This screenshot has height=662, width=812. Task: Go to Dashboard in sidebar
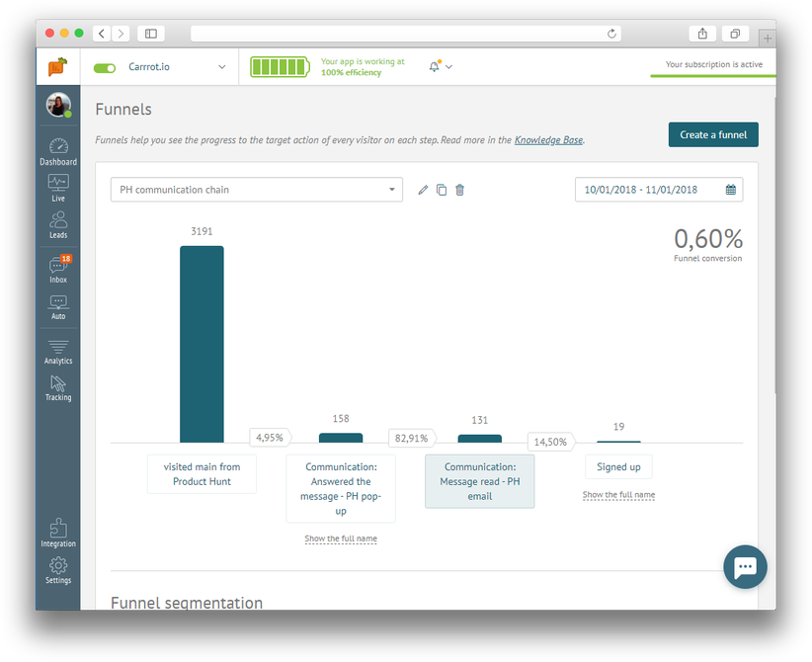coord(58,152)
